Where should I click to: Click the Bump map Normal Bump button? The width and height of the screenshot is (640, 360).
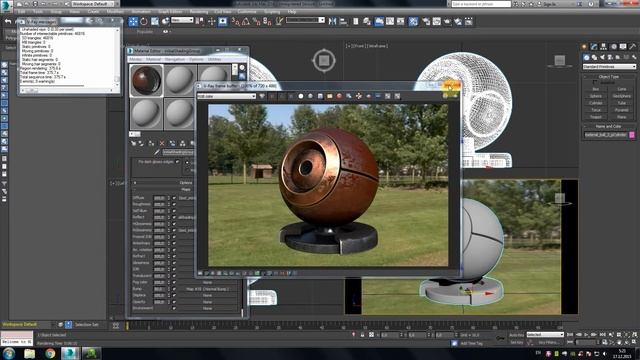click(207, 289)
